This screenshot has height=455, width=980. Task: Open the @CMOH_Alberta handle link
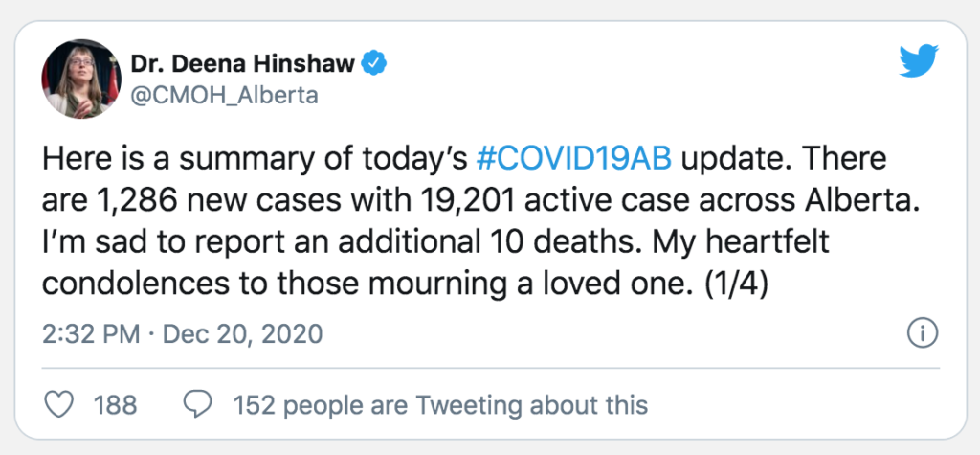coord(224,96)
